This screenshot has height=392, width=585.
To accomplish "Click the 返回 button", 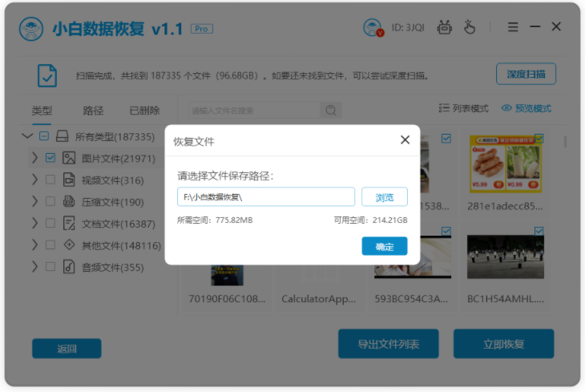I will pos(67,349).
